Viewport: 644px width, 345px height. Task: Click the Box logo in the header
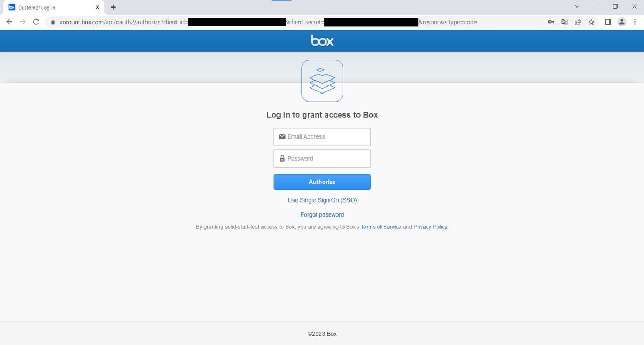click(322, 41)
